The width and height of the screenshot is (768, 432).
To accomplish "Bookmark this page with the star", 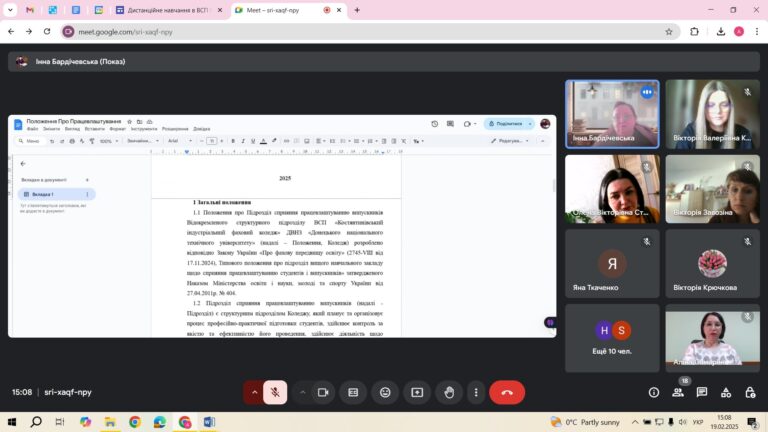I will coord(669,32).
